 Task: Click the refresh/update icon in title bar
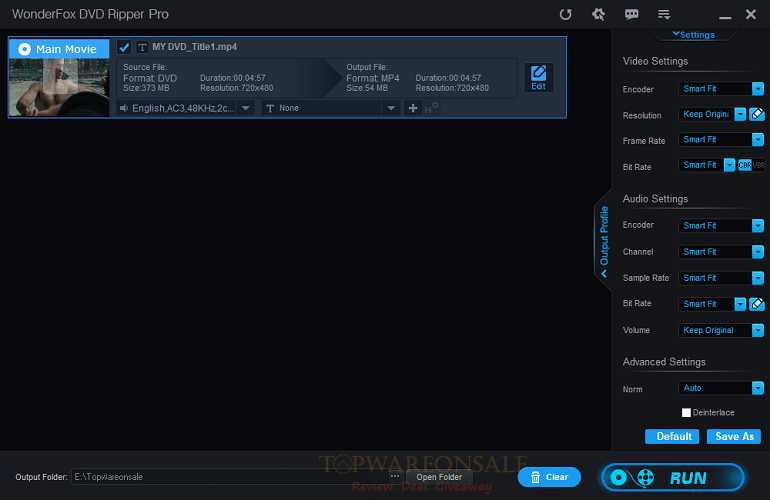coord(565,14)
